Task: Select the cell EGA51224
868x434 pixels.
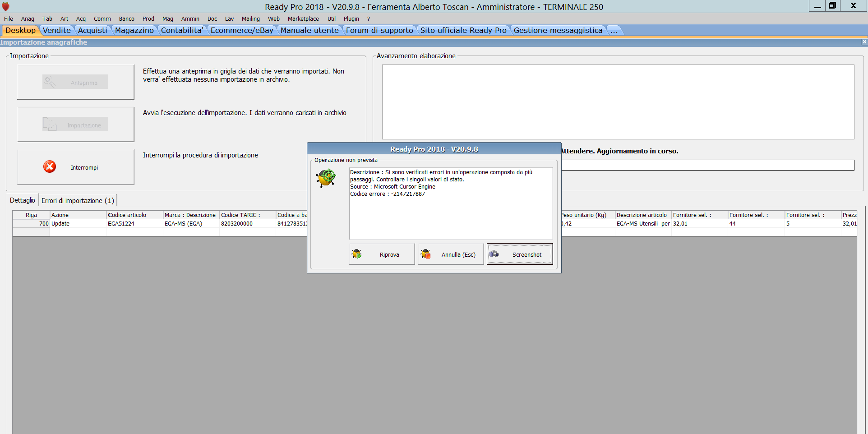Action: point(134,224)
